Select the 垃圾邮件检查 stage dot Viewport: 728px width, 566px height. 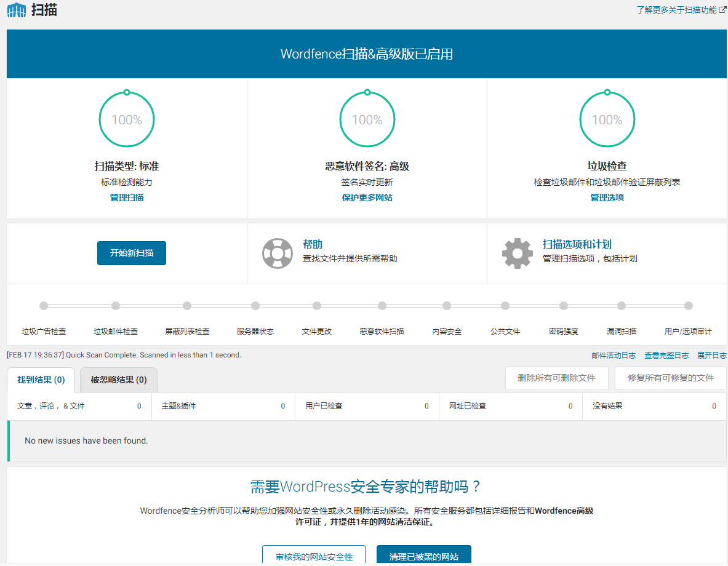pos(116,306)
